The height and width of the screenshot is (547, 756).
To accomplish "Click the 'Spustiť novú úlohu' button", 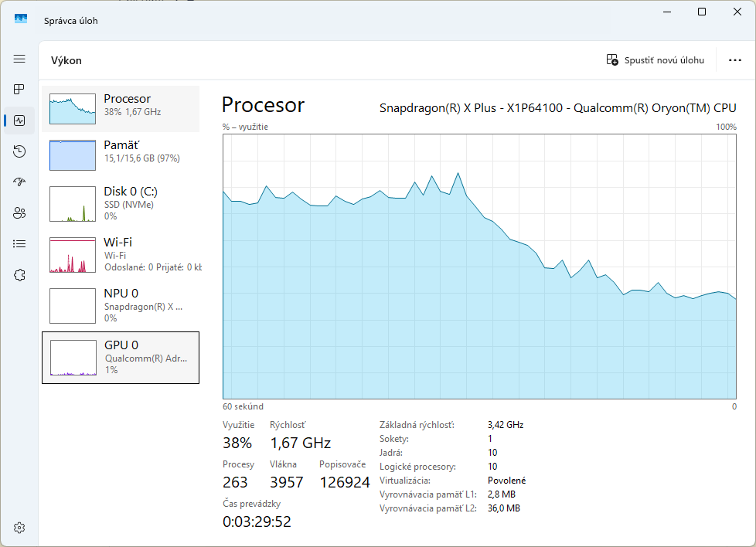I will click(x=656, y=60).
